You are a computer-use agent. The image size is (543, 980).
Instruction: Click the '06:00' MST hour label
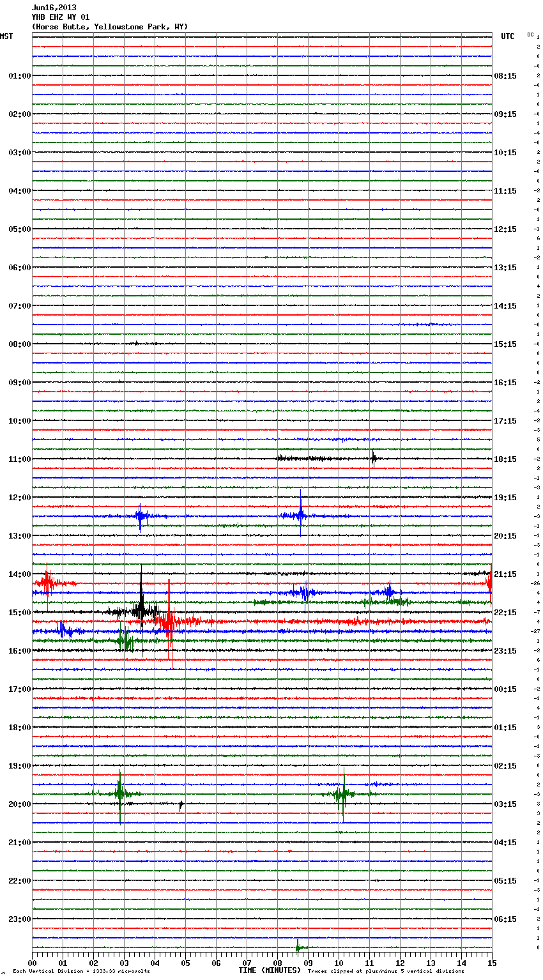[x=19, y=268]
